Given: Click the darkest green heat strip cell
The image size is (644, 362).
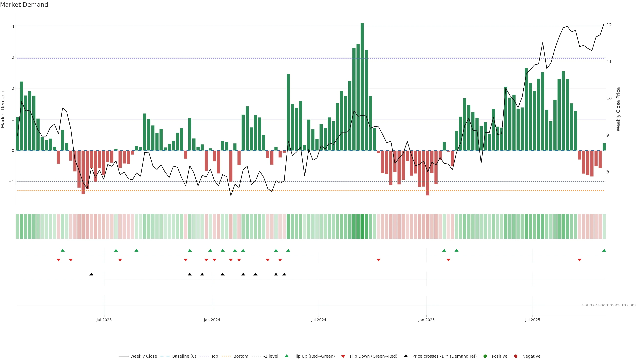Looking at the screenshot, I should tap(362, 226).
